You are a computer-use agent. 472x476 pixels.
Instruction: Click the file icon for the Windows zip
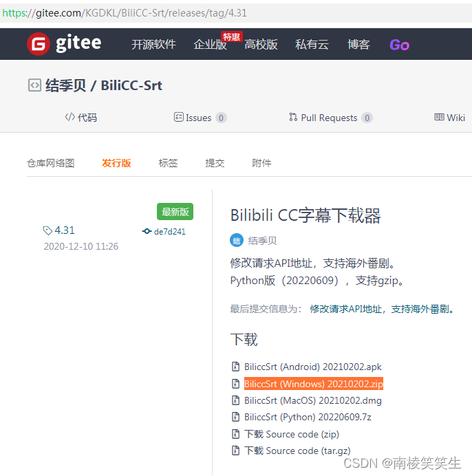coord(236,384)
